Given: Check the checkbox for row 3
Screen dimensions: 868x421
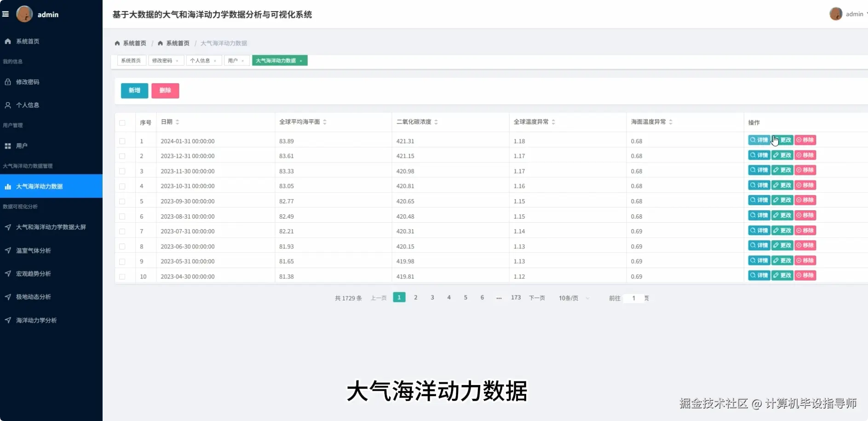Looking at the screenshot, I should (x=122, y=171).
